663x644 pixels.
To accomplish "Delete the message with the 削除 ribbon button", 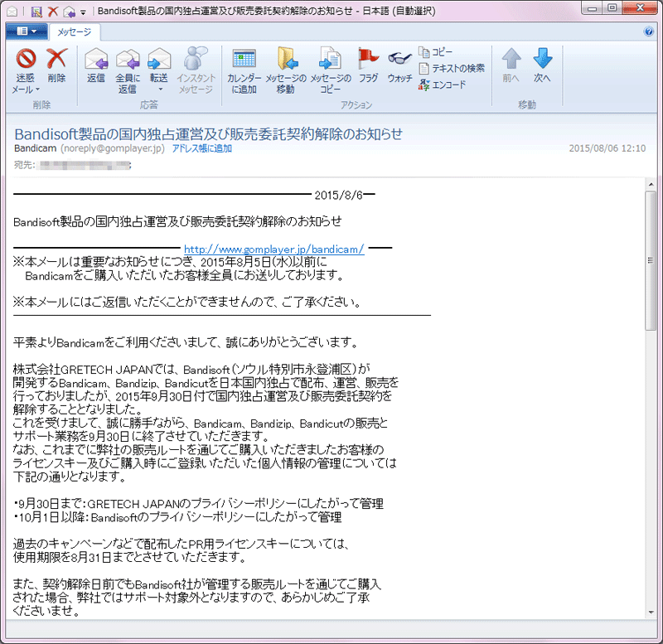I will [x=56, y=65].
